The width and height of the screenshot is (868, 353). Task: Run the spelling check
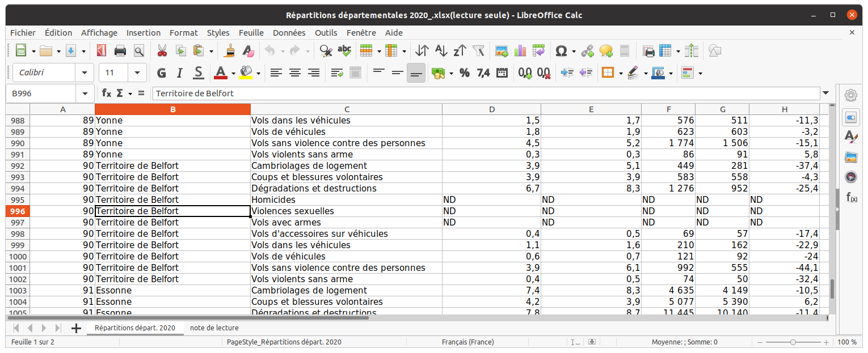pos(344,51)
